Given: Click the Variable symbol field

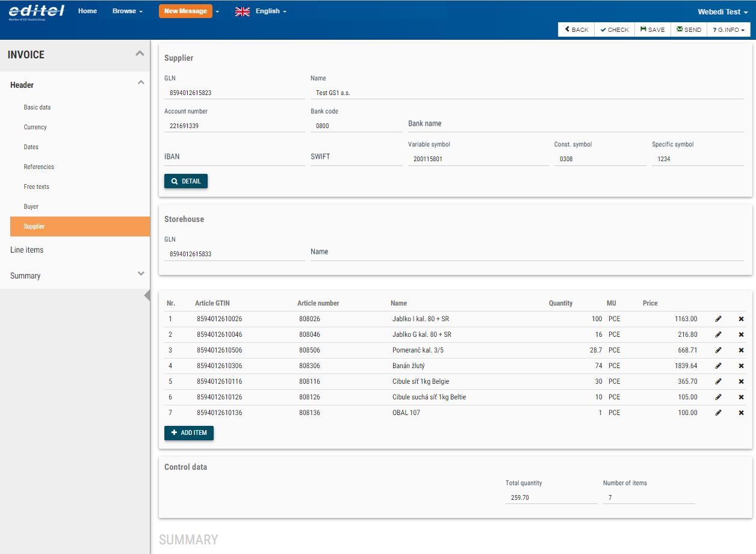Looking at the screenshot, I should tap(479, 159).
